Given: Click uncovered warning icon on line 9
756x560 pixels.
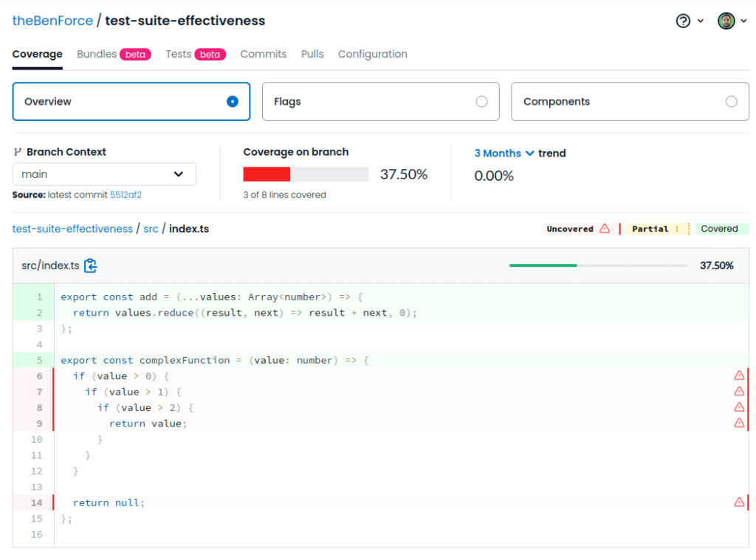Looking at the screenshot, I should click(x=739, y=423).
